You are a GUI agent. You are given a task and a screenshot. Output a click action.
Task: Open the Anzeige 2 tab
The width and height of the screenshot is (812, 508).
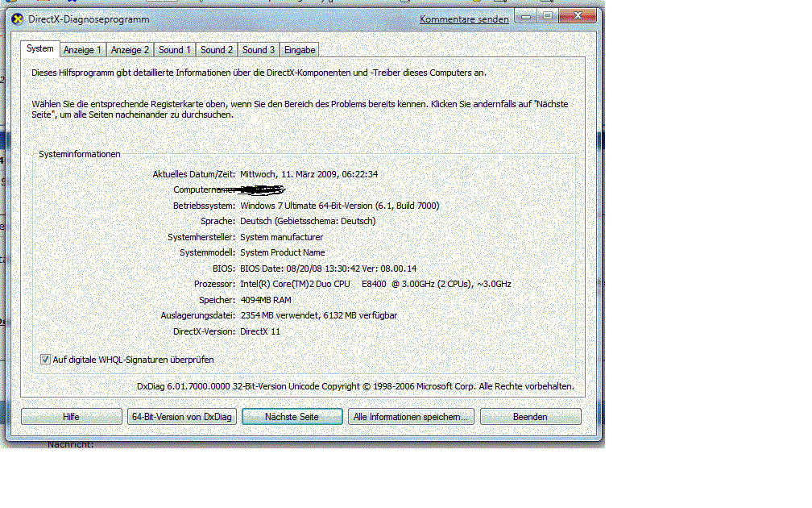click(x=130, y=50)
